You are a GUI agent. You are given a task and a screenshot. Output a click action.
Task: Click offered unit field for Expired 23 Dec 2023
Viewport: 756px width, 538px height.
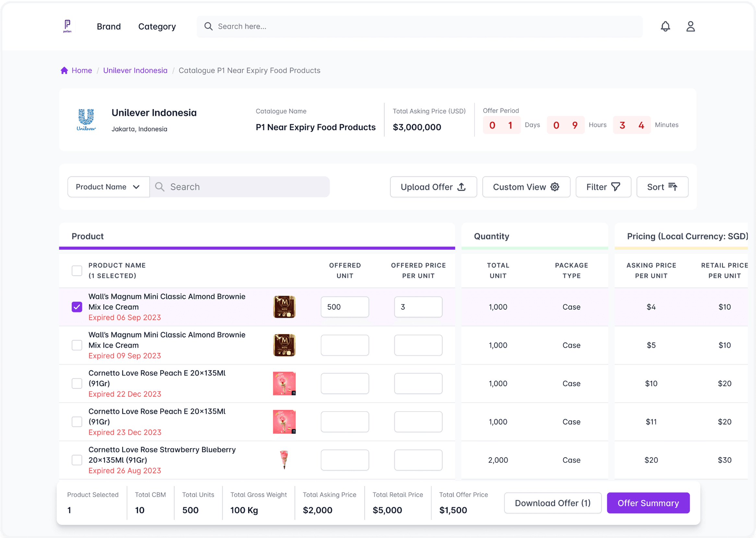coord(344,422)
